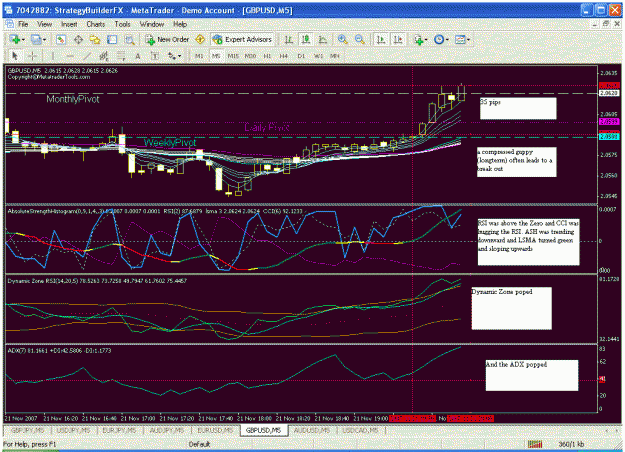Open the Strategy Tester icon

click(129, 39)
